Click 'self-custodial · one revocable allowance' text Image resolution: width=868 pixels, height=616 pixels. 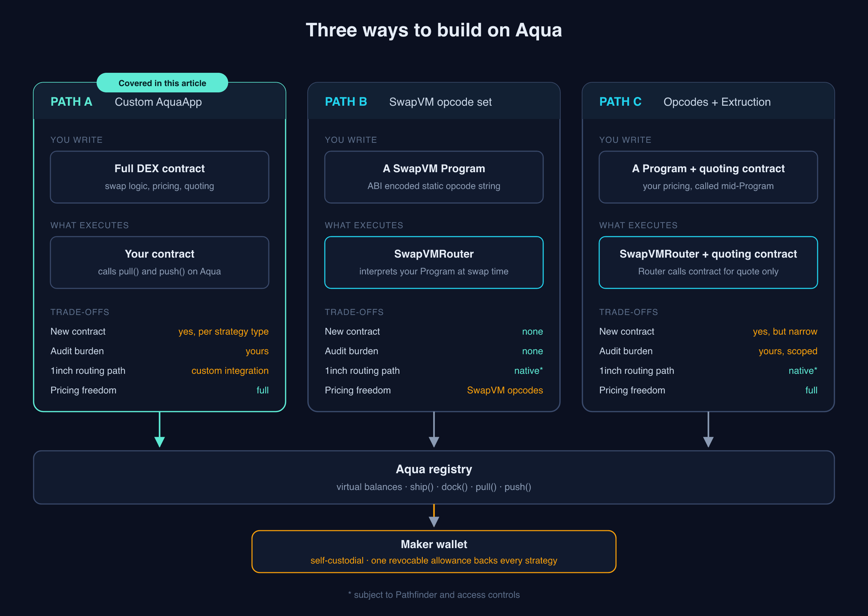coord(434,560)
